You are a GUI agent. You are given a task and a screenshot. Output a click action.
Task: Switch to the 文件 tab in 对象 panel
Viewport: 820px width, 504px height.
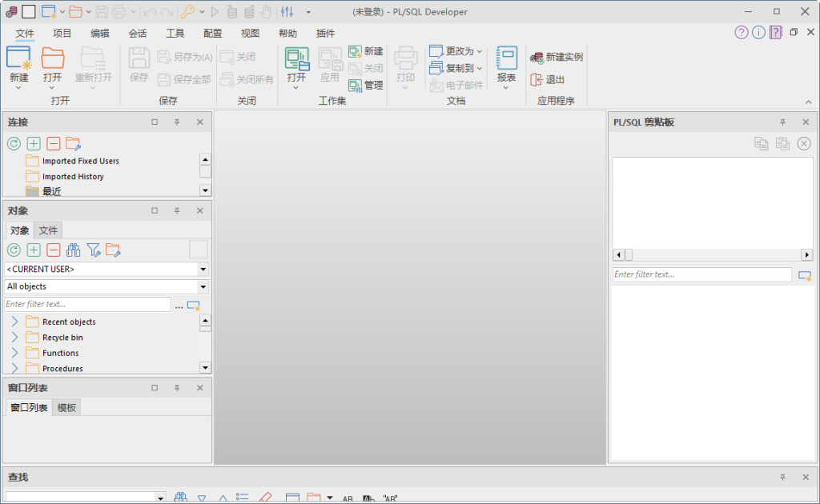48,230
